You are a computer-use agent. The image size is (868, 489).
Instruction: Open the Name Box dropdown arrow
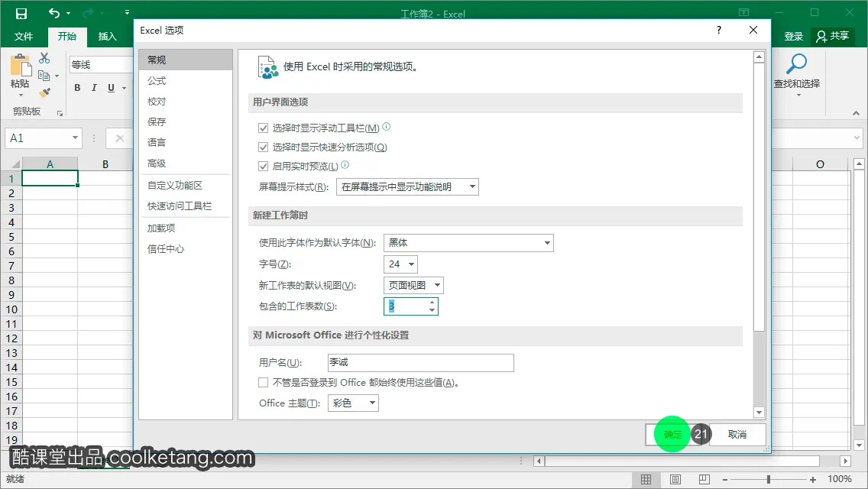(75, 138)
